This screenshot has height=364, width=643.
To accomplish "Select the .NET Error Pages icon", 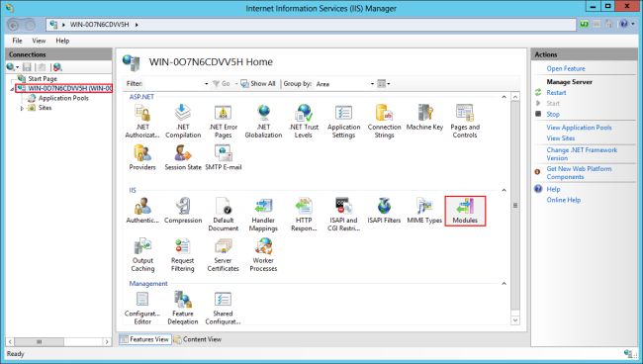I will [x=224, y=122].
